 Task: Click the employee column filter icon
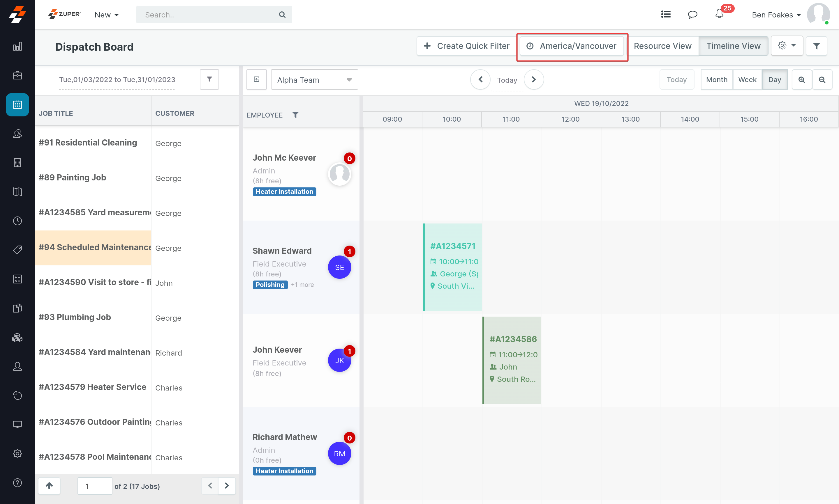[x=295, y=115]
